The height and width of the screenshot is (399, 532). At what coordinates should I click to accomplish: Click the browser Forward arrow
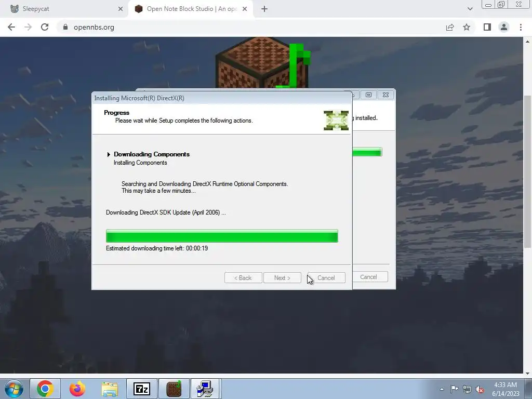tap(28, 27)
